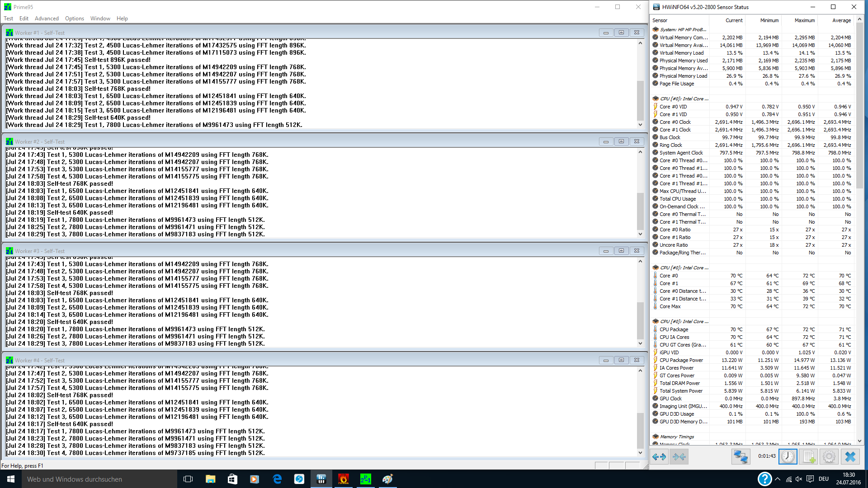
Task: Click the Maximum column header
Action: pos(799,20)
